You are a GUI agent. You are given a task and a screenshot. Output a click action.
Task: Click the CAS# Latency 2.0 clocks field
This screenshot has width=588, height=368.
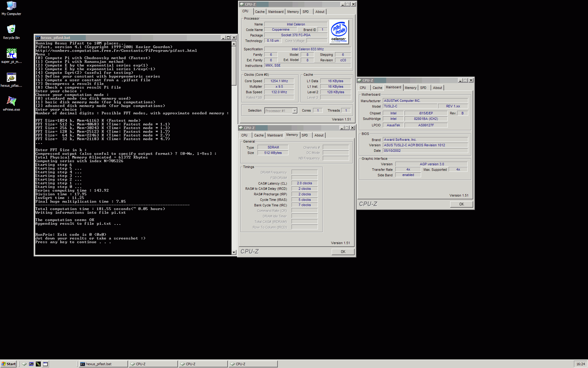tap(304, 183)
